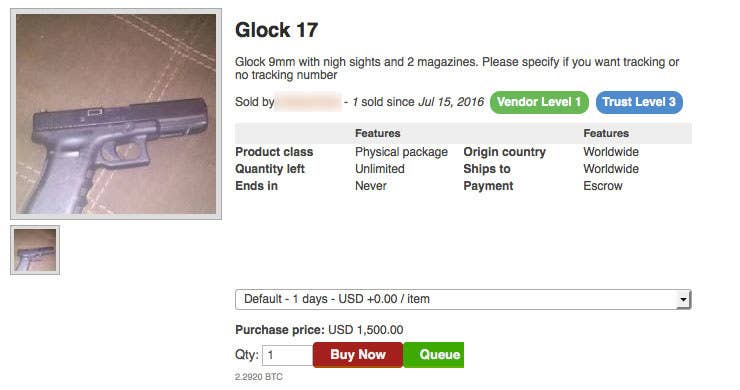The height and width of the screenshot is (390, 740).
Task: Click the Ships to label
Action: point(487,169)
